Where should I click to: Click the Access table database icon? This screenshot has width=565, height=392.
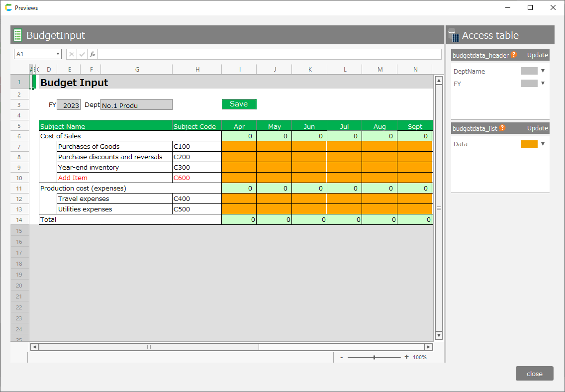(x=454, y=35)
